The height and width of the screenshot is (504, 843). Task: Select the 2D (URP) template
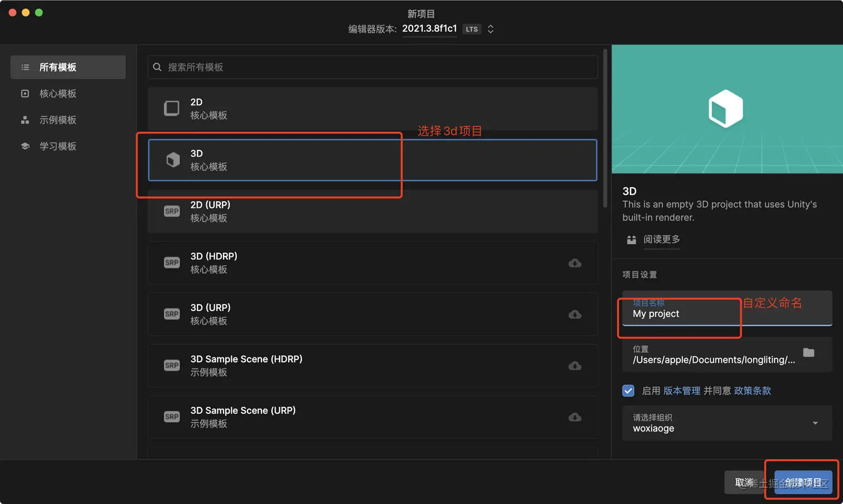[372, 211]
